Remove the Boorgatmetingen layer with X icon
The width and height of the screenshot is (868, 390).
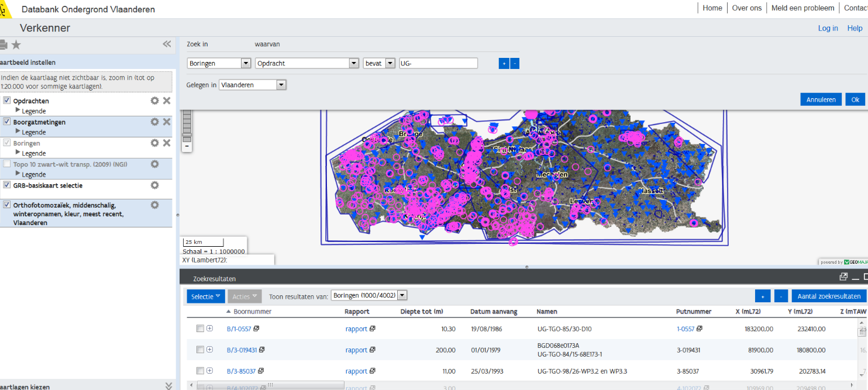click(x=167, y=122)
